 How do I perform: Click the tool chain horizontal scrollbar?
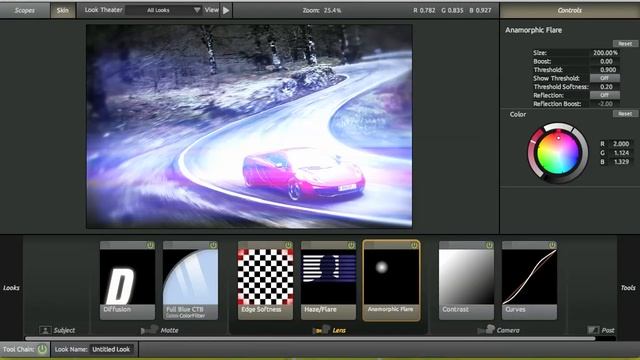pyautogui.click(x=310, y=338)
